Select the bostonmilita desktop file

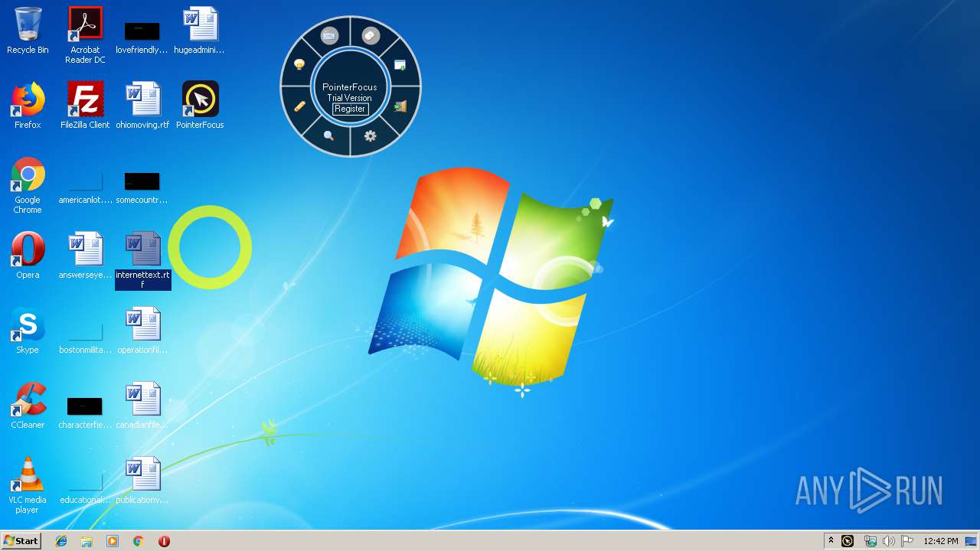[x=85, y=338]
